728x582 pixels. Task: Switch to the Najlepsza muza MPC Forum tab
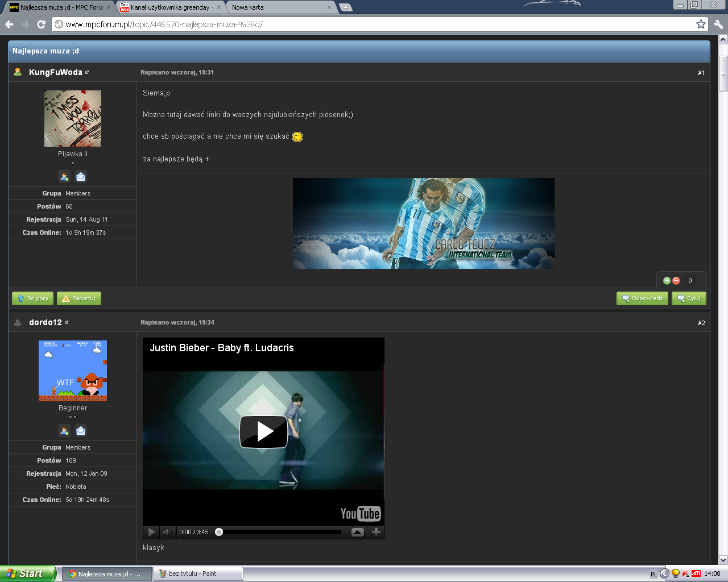(60, 7)
